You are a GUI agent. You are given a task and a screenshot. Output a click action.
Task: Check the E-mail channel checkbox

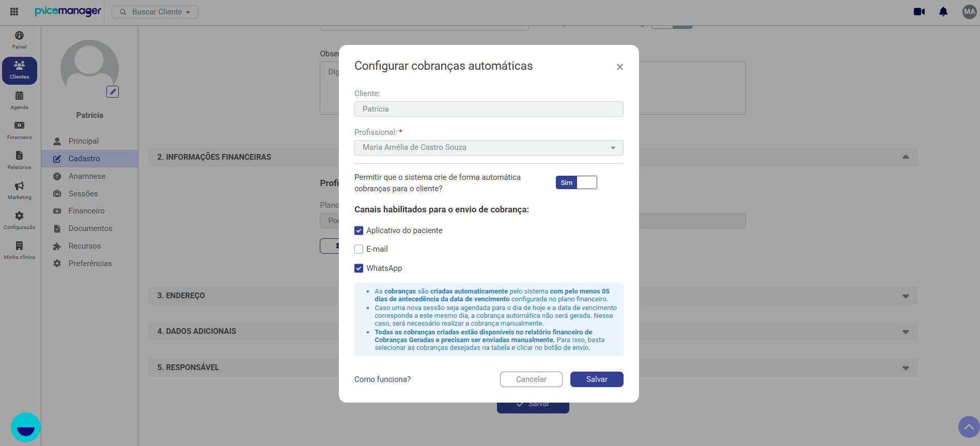[359, 249]
